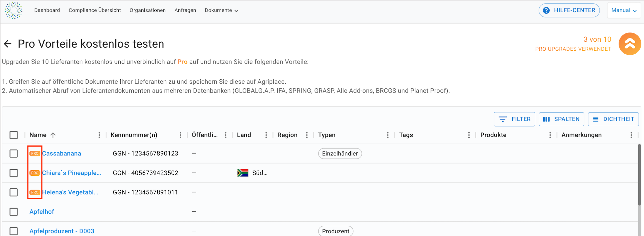Click the PRO badge beside Cassabanana
The image size is (644, 236).
click(35, 153)
